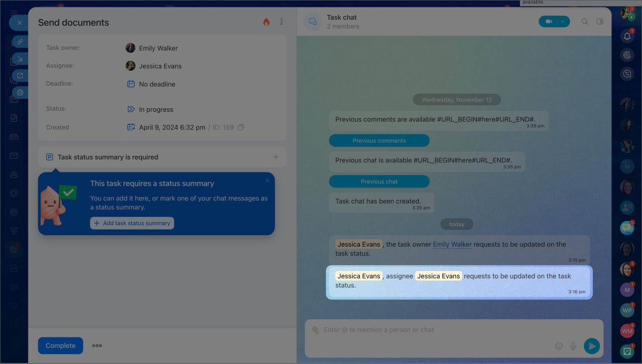Click the print task icon

click(x=20, y=93)
